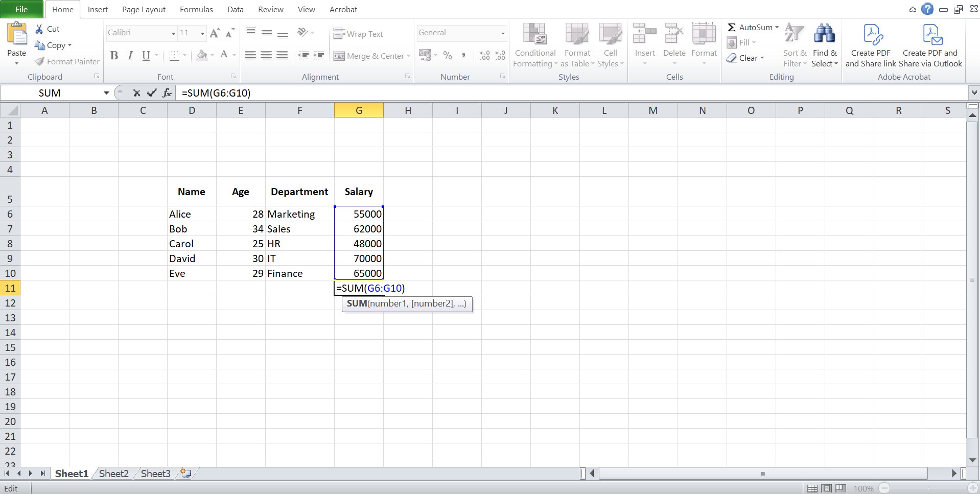This screenshot has width=980, height=494.
Task: Open the General number format dropdown
Action: (x=503, y=33)
